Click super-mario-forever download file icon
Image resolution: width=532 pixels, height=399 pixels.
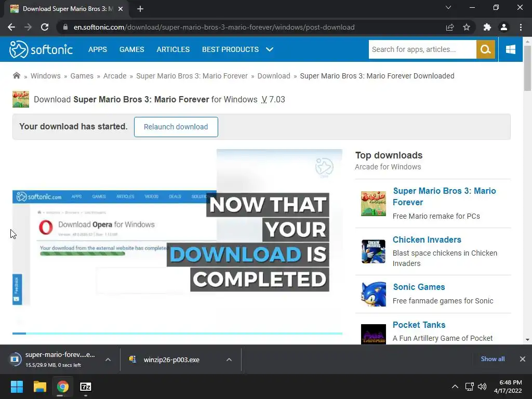point(15,360)
